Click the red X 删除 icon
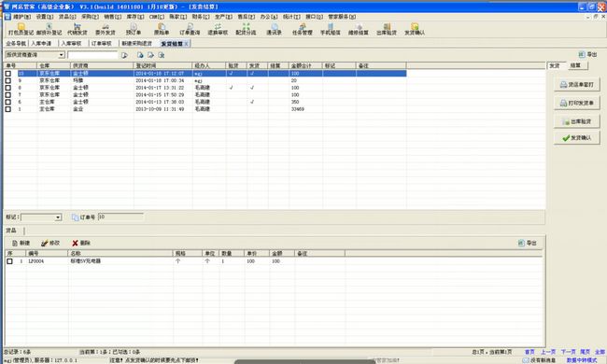This screenshot has height=364, width=607. 75,243
